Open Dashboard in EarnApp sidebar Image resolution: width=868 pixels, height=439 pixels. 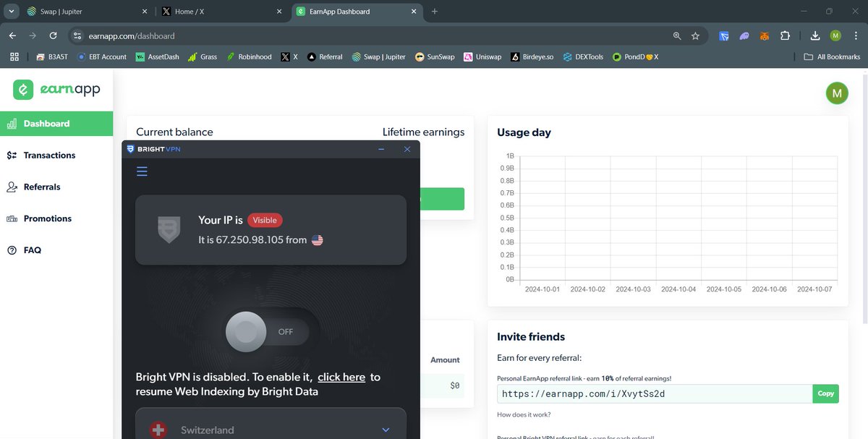pyautogui.click(x=56, y=124)
